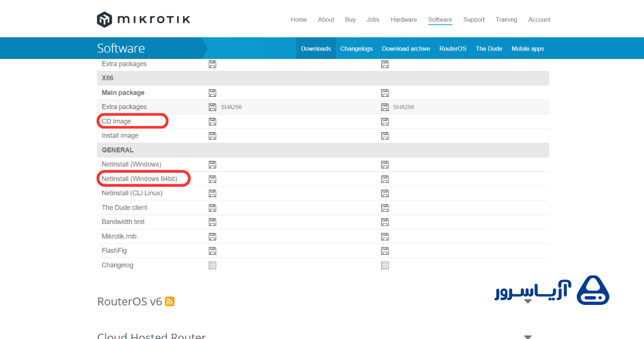
Task: Open The Dude tab
Action: point(489,48)
